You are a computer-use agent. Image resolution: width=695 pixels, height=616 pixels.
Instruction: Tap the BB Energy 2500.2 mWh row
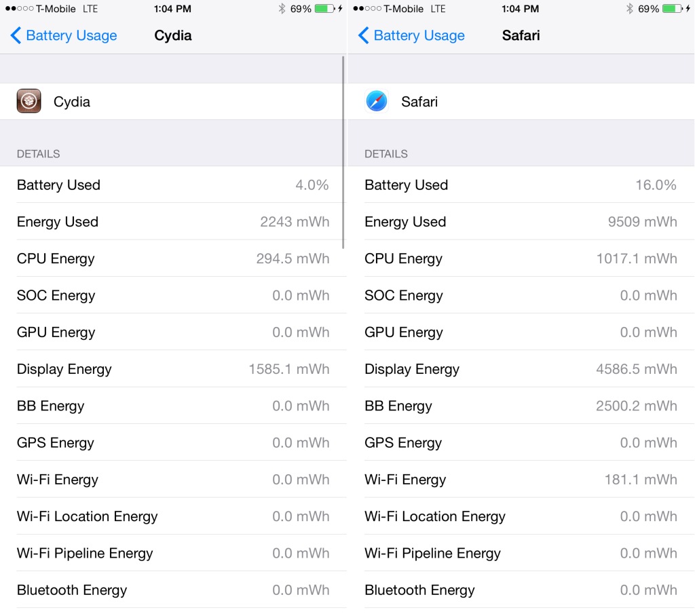pos(521,406)
